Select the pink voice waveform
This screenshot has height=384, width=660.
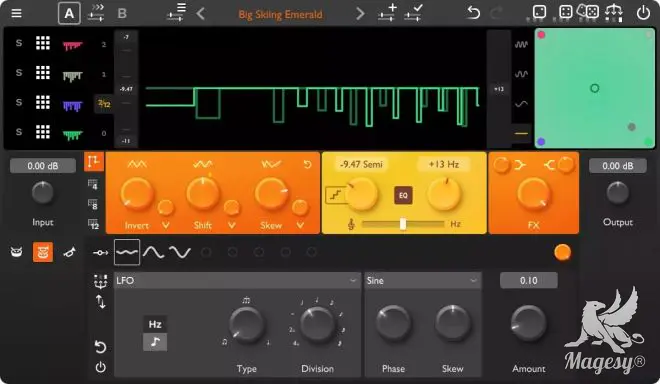72,45
